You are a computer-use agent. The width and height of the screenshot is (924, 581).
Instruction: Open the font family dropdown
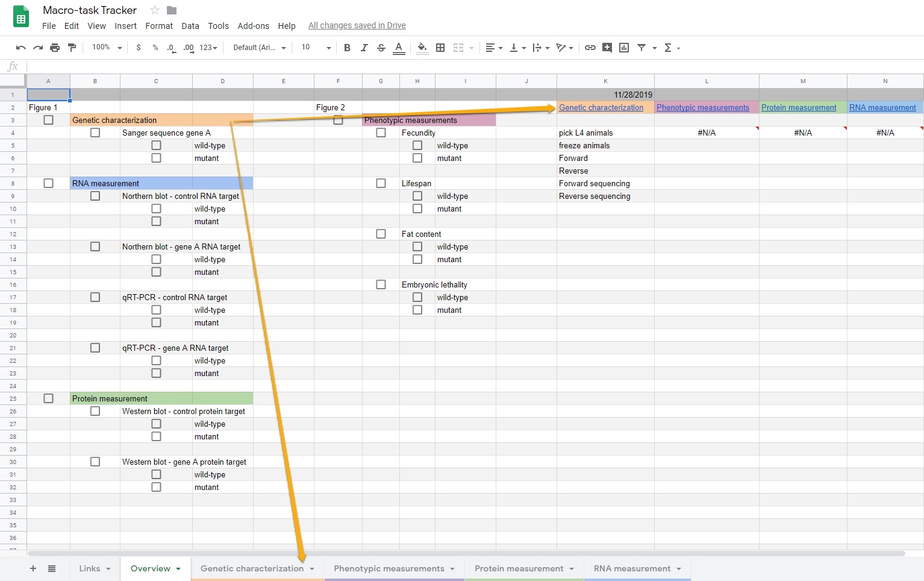point(260,48)
